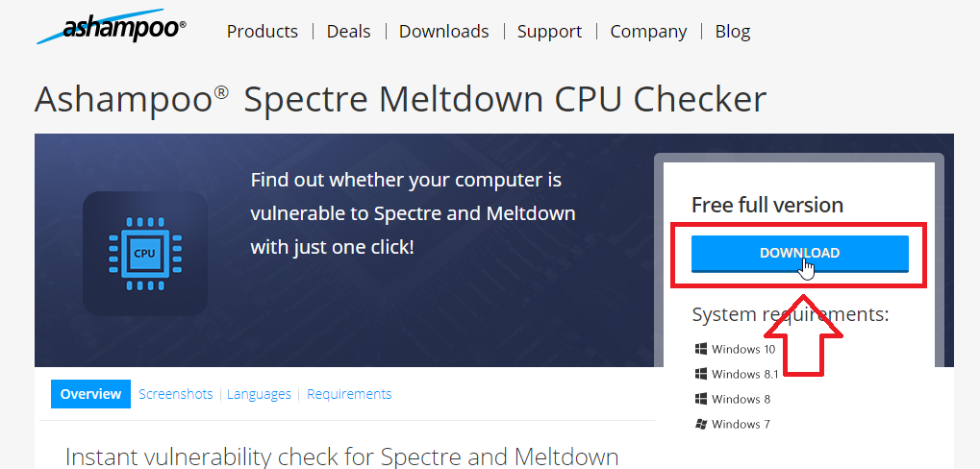Go to the Downloads menu

(443, 31)
